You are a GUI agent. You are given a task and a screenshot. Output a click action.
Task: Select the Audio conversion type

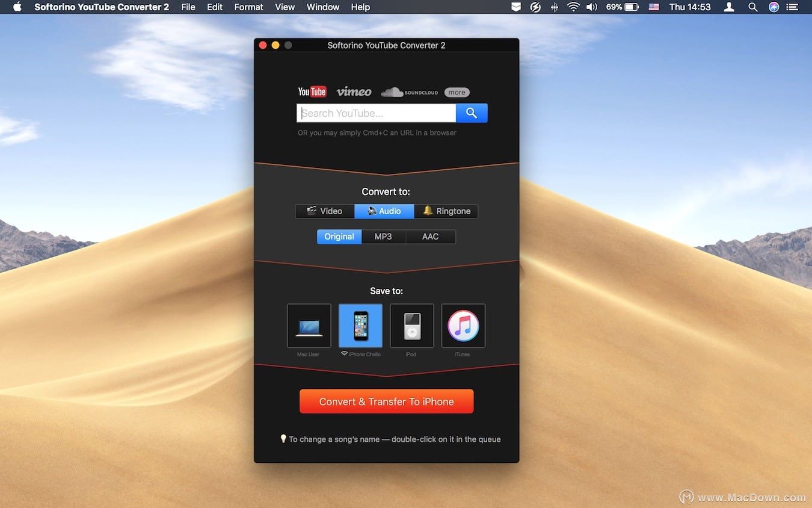tap(384, 211)
